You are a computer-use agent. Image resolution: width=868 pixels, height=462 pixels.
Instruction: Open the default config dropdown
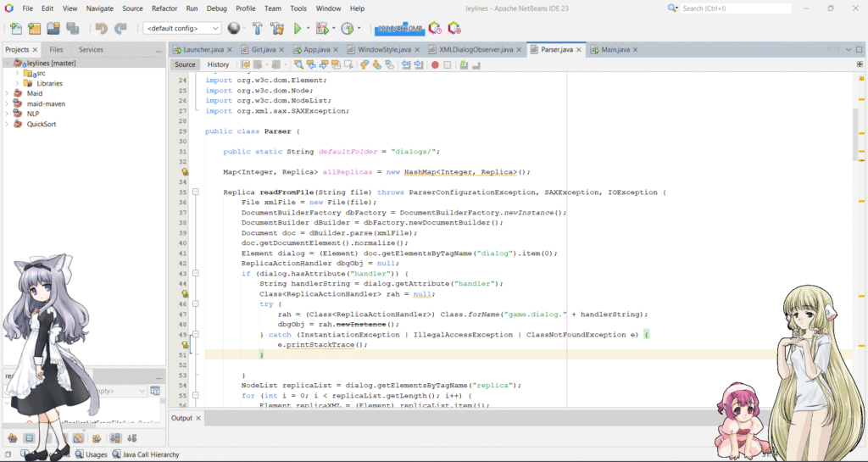[x=183, y=29]
